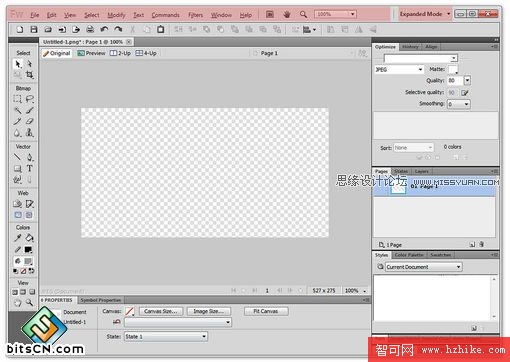
Task: Switch to Standard Screen mode
Action: pos(15,292)
